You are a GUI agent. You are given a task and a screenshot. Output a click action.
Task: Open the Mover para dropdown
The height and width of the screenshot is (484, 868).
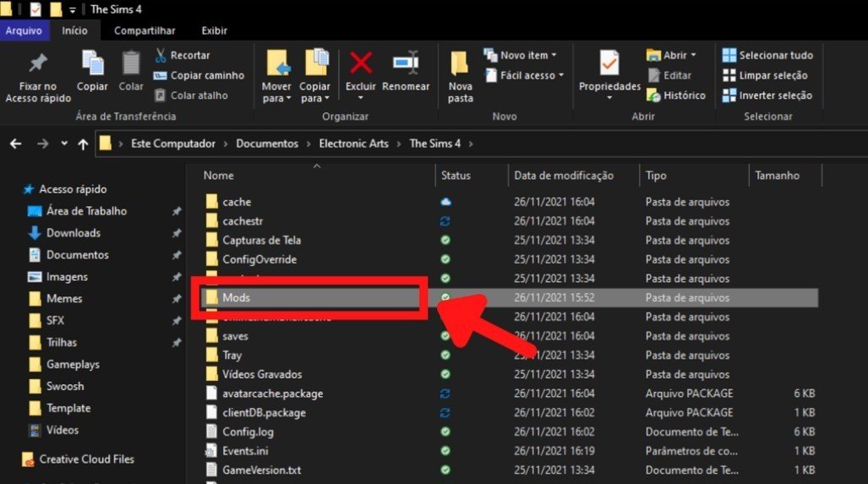(x=276, y=92)
